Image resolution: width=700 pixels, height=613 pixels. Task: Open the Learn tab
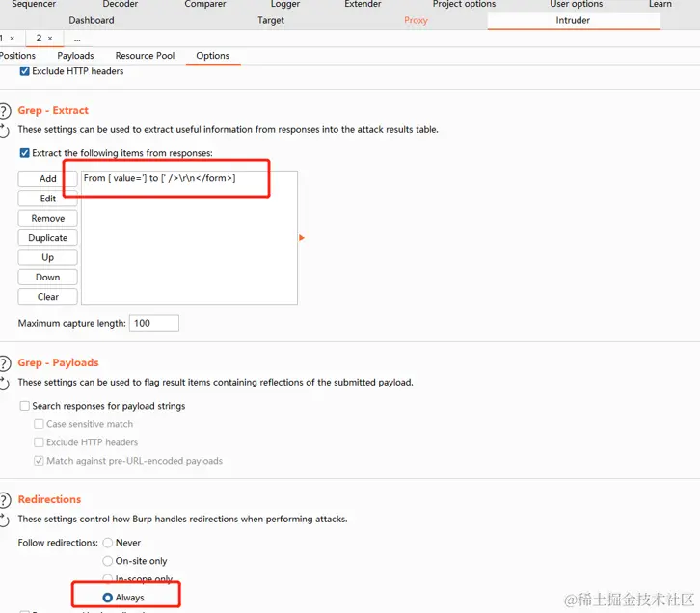(x=660, y=4)
